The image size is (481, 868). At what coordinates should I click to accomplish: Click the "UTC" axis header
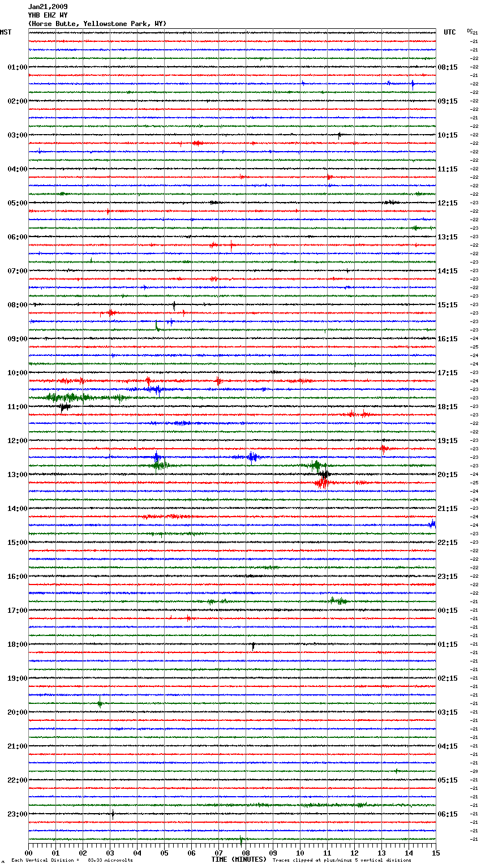click(x=450, y=32)
